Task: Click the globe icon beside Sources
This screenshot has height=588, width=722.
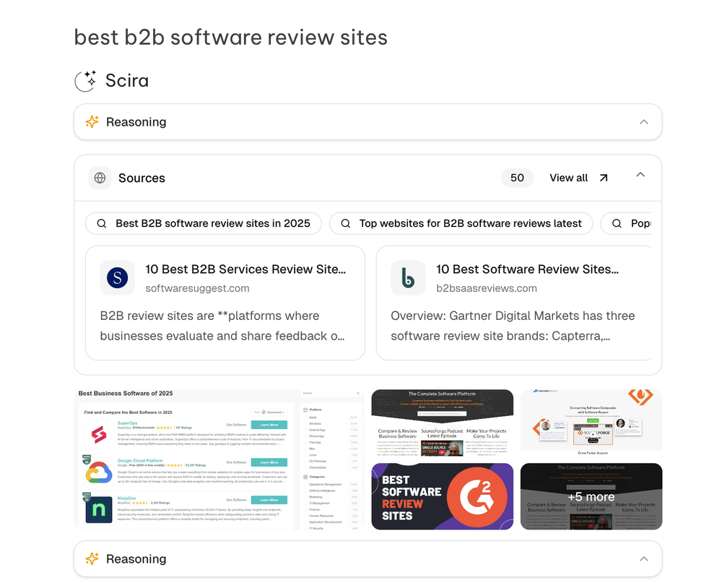Action: pos(100,178)
